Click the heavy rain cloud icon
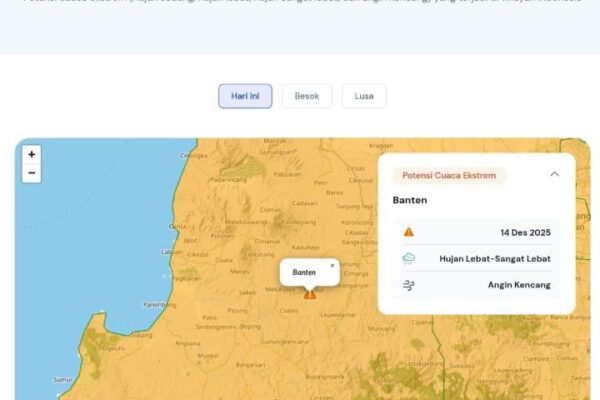Image resolution: width=600 pixels, height=400 pixels. pyautogui.click(x=408, y=258)
